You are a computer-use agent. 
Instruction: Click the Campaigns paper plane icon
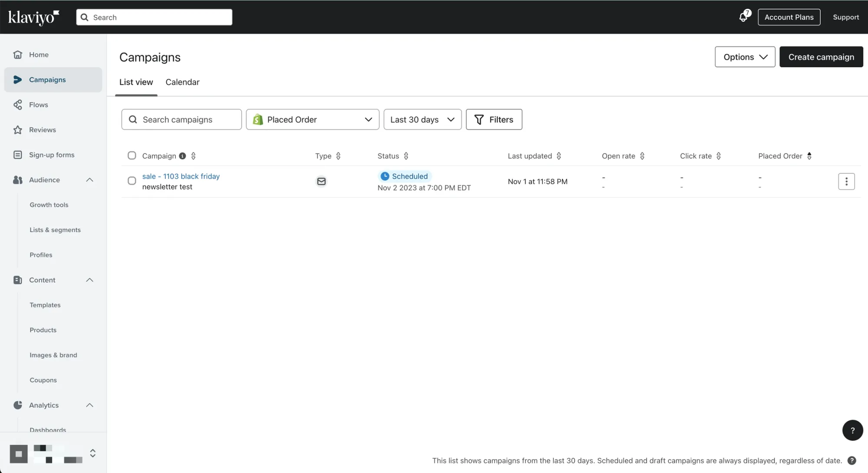tap(18, 79)
